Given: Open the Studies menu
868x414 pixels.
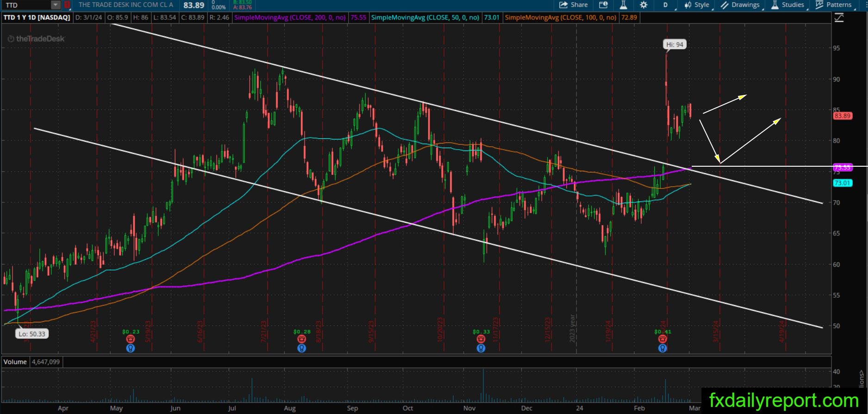Looking at the screenshot, I should (x=788, y=5).
